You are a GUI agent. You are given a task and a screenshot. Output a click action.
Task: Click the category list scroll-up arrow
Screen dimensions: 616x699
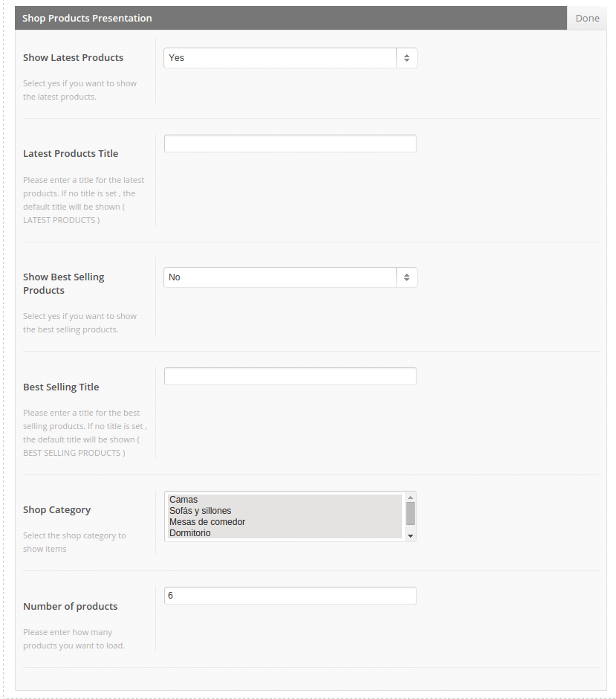pos(411,497)
